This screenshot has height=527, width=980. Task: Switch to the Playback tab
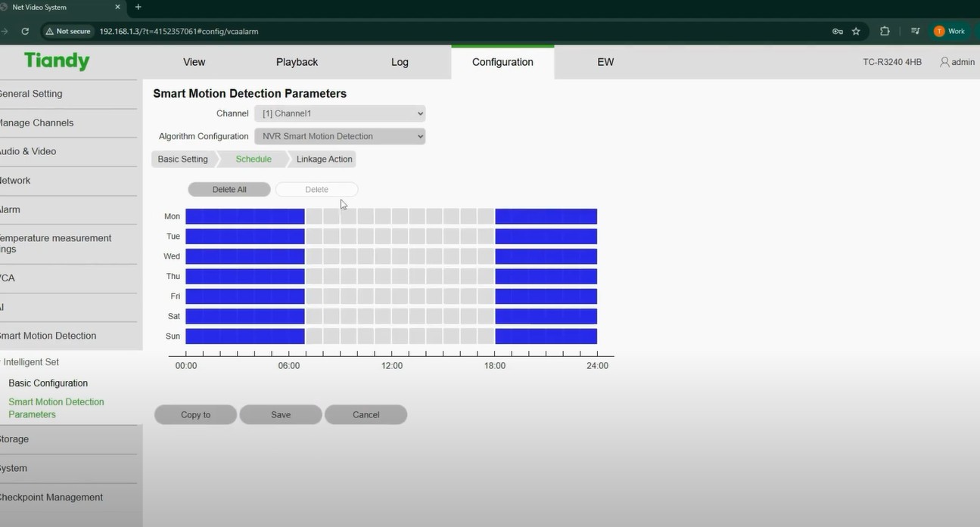tap(297, 62)
